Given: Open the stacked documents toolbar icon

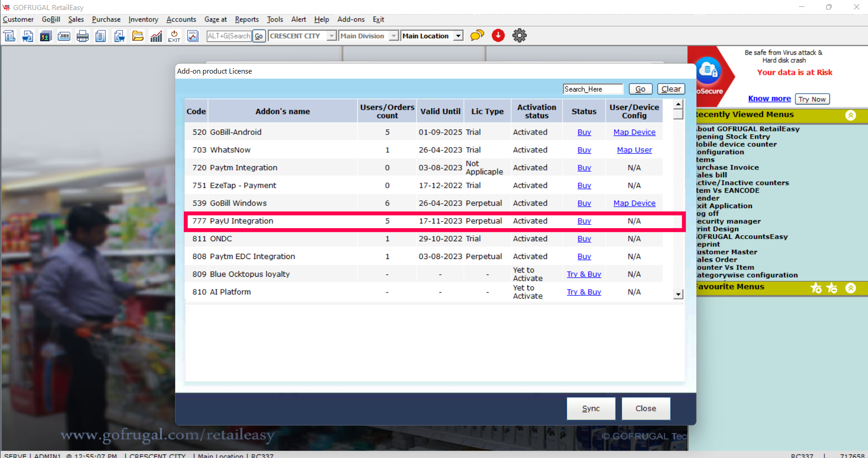Looking at the screenshot, I should coord(101,36).
